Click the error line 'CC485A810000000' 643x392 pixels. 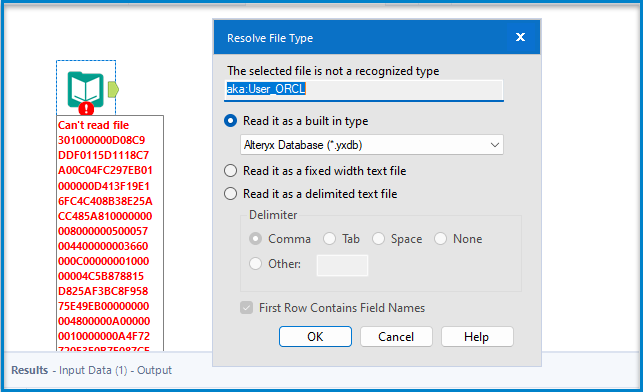pos(105,216)
